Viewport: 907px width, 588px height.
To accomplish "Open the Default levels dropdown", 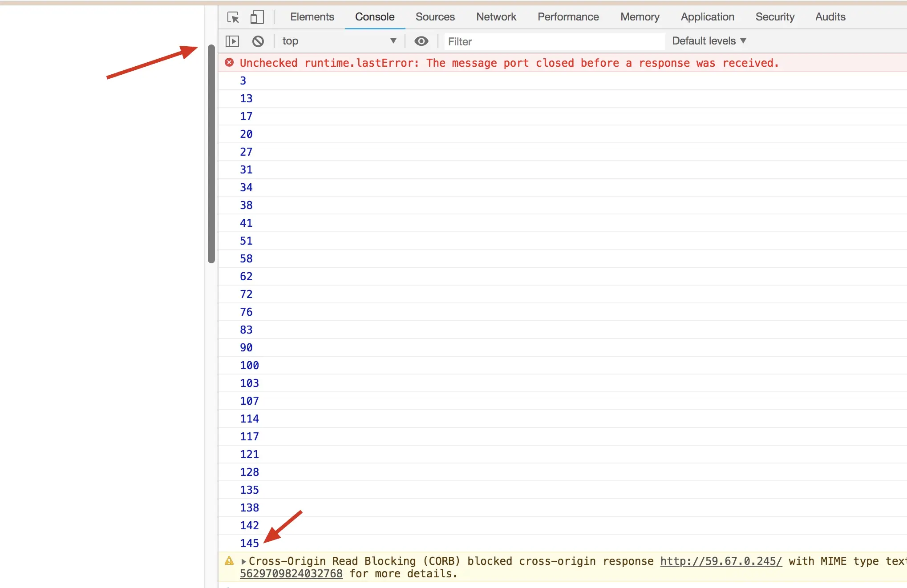I will (709, 41).
